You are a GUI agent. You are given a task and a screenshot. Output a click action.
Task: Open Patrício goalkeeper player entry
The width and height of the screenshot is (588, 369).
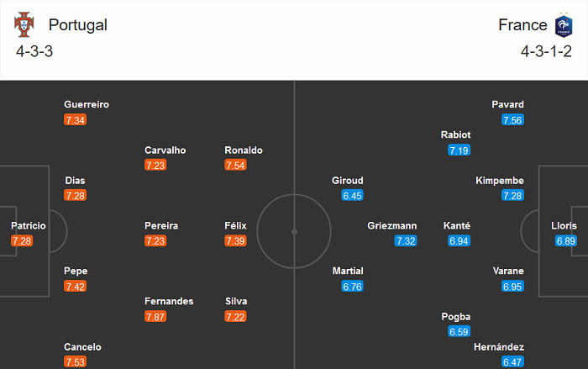[x=29, y=226]
